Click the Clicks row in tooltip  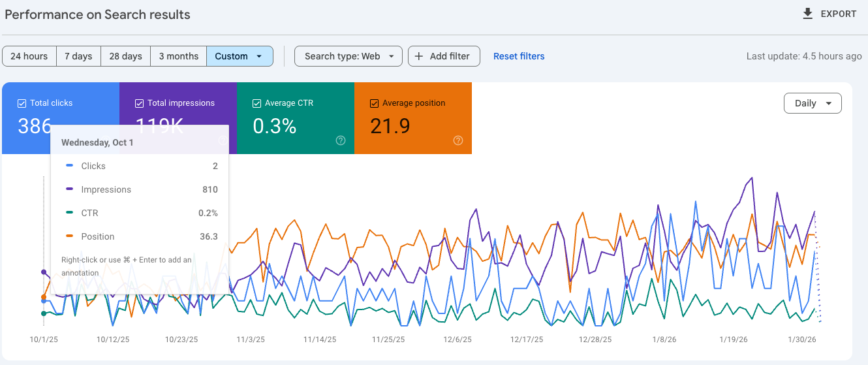click(140, 166)
